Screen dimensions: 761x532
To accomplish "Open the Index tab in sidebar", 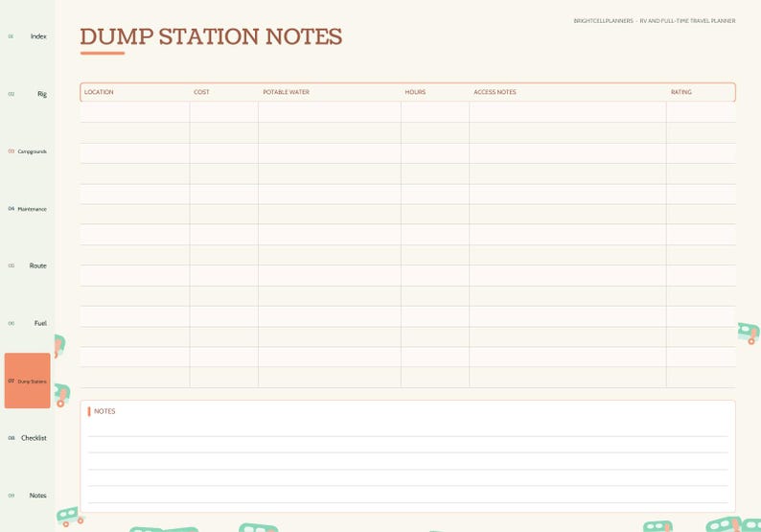I will coord(28,36).
